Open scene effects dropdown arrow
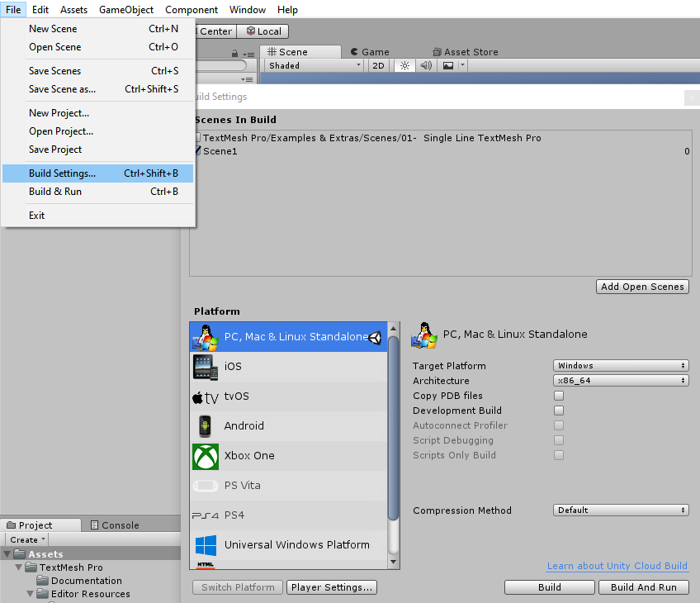The image size is (700, 603). tap(462, 65)
